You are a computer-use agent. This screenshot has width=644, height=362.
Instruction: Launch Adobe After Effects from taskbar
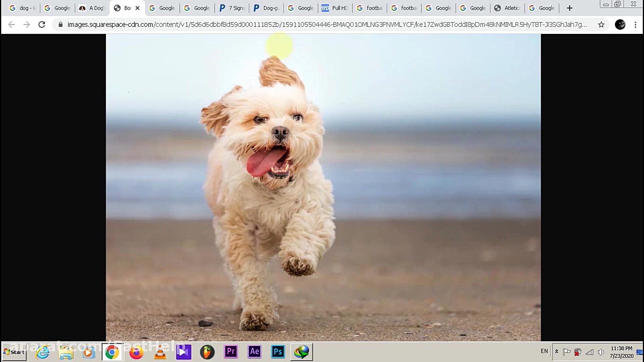[x=254, y=352]
